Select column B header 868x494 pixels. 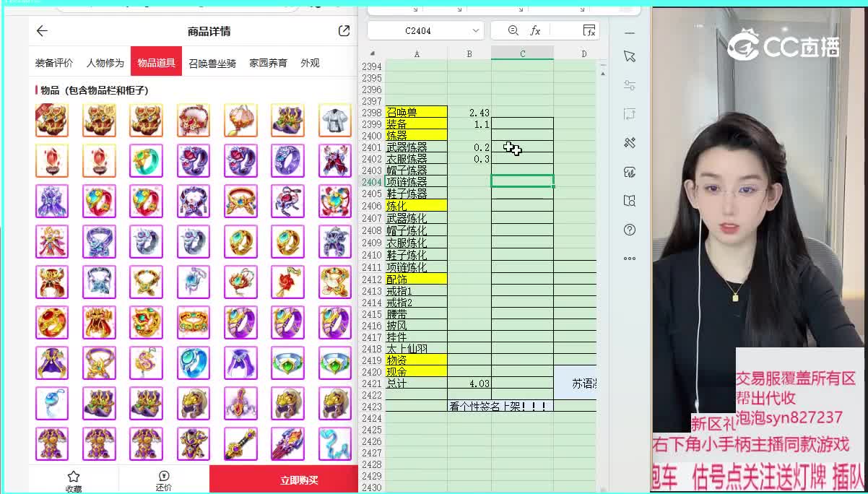[x=469, y=53]
